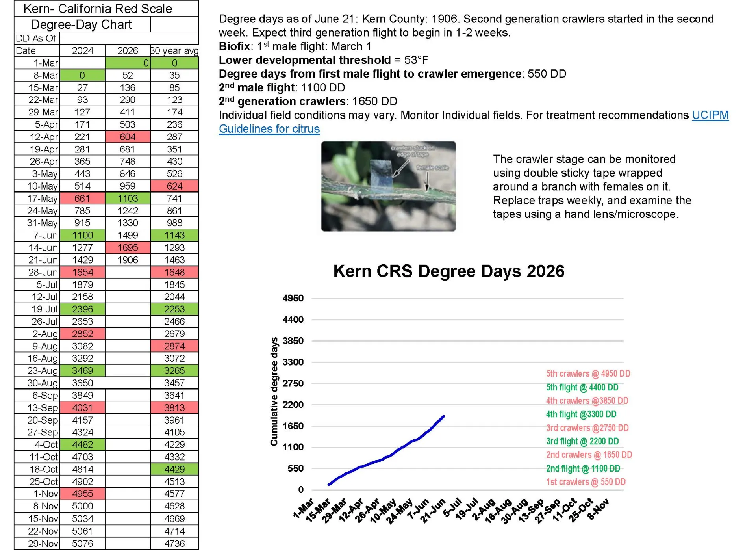Viewport: 756px width, 550px height.
Task: Click the '4th crawlers @3850 DD' legend label
Action: click(587, 401)
